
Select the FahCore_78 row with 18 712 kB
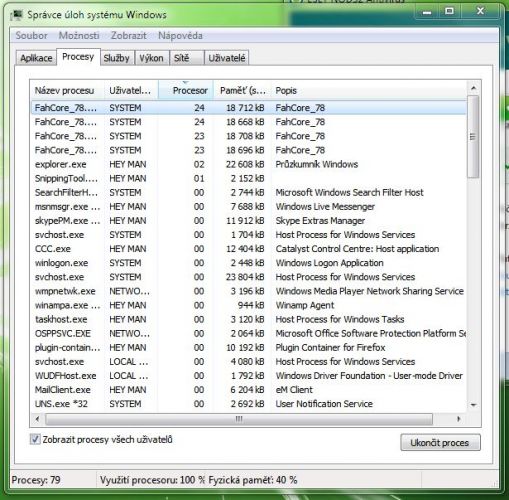(249, 108)
